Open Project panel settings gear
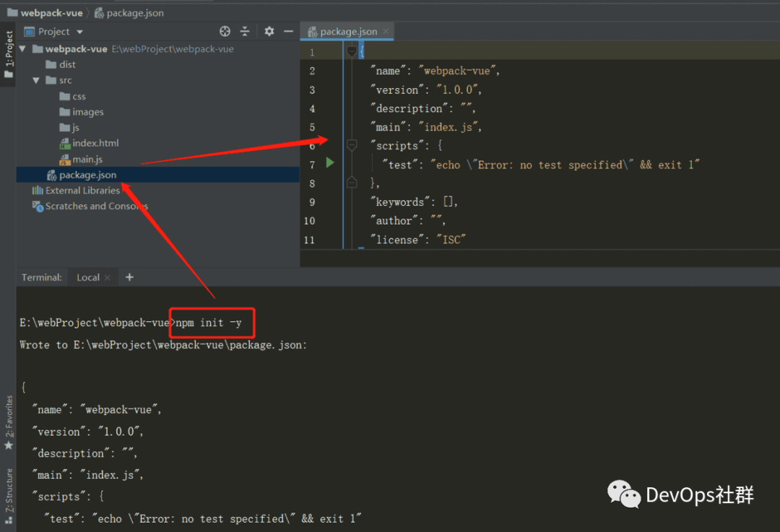 click(269, 31)
